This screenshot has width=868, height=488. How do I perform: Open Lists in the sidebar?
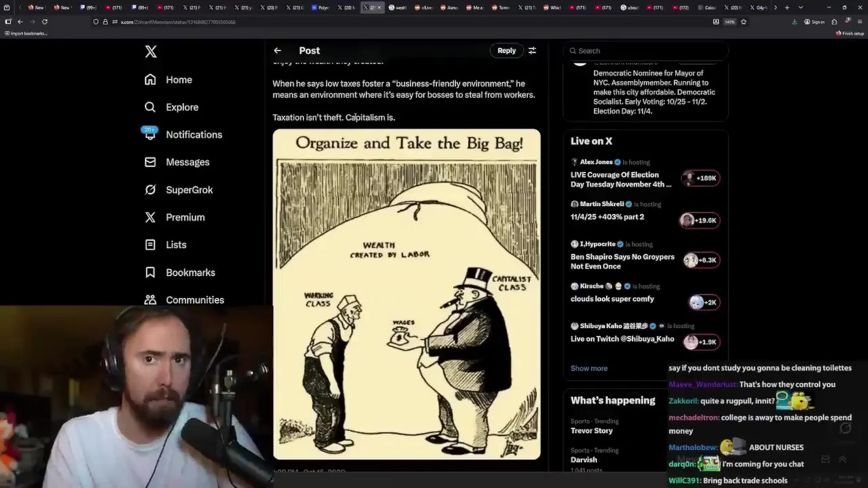[x=165, y=245]
